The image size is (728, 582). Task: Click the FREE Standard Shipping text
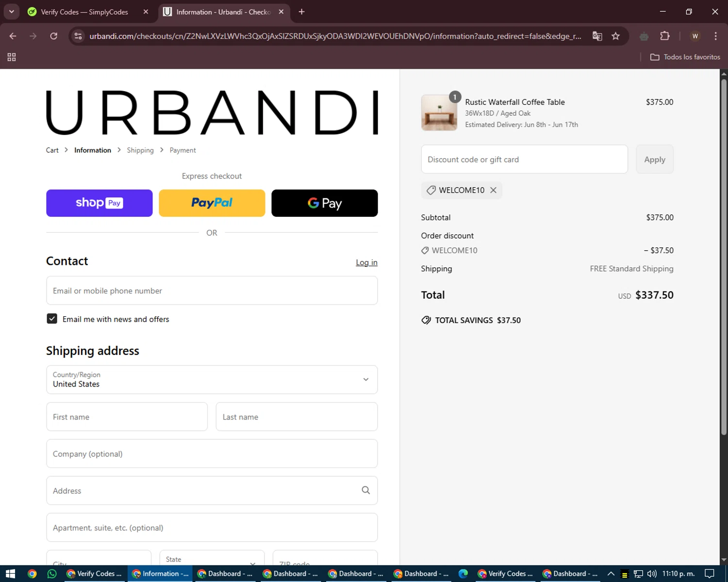point(631,269)
